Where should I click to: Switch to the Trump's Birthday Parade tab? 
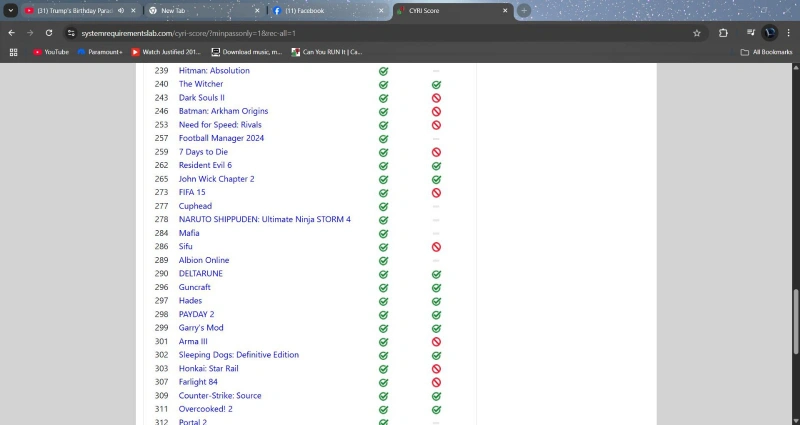pyautogui.click(x=81, y=11)
